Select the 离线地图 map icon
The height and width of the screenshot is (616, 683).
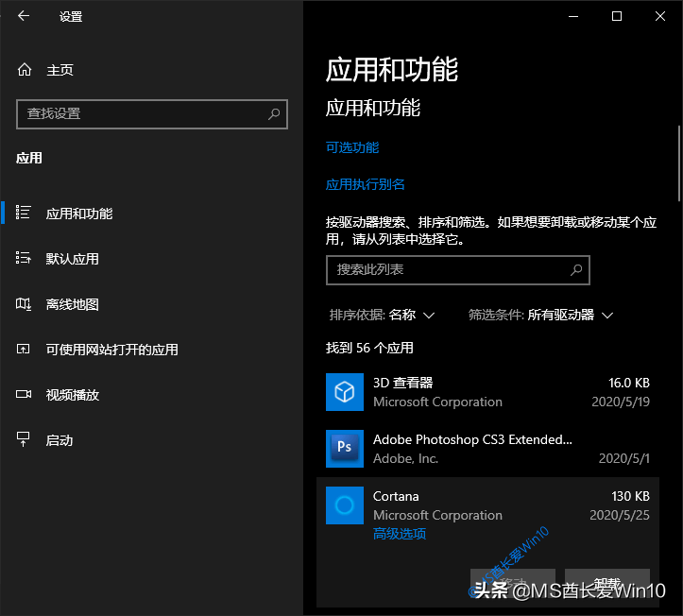point(23,303)
